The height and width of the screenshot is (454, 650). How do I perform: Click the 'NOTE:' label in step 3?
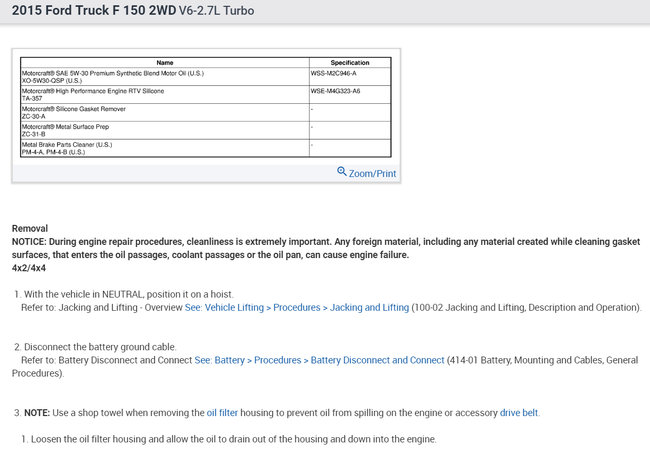coord(37,413)
